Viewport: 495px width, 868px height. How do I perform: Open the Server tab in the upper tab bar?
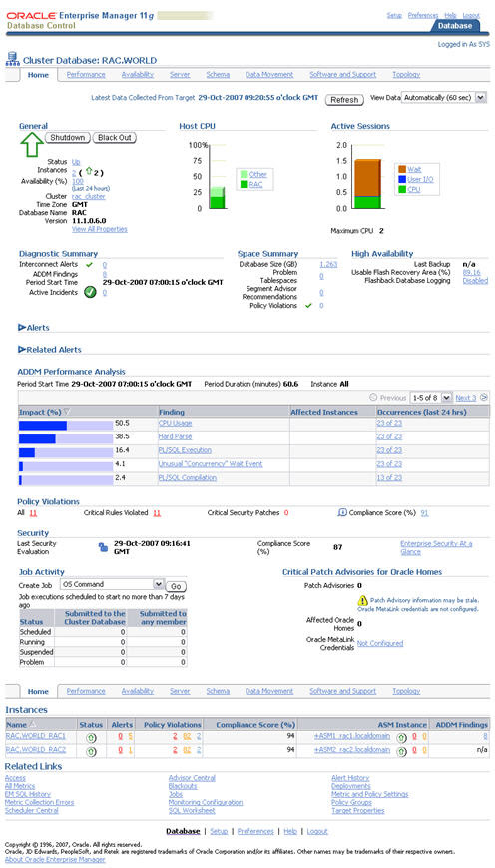[x=180, y=75]
